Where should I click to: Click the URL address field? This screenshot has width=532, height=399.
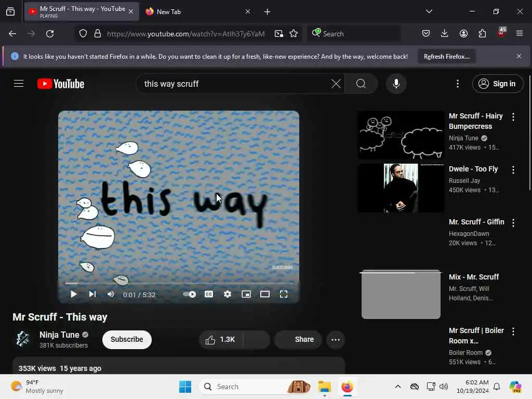(186, 34)
